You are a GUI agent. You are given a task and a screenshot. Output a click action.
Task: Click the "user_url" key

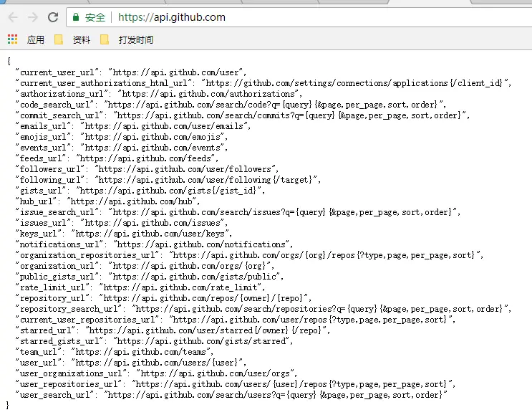tap(39, 363)
